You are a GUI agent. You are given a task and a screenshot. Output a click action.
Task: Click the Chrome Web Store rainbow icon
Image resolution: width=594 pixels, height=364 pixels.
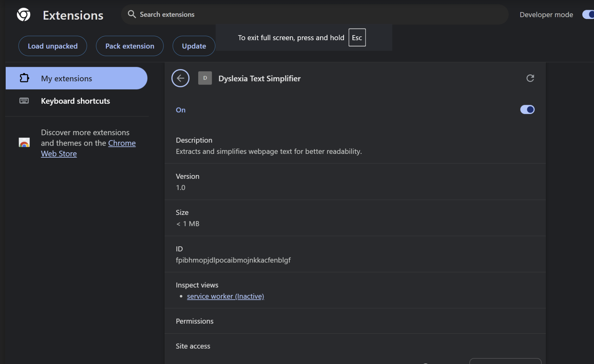pos(24,143)
